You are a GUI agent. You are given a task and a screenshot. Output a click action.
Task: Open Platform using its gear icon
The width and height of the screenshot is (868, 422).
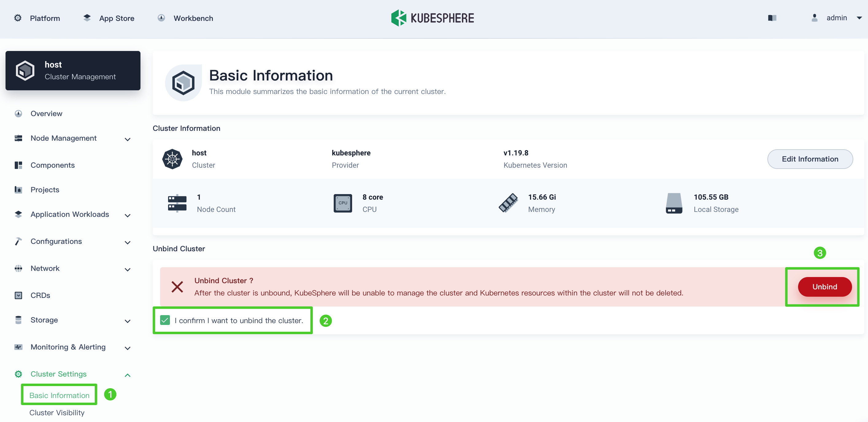(17, 18)
